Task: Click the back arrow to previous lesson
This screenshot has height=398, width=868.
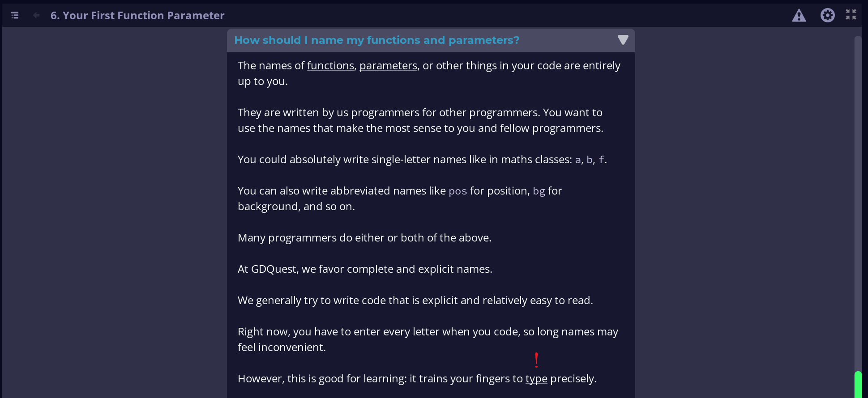Action: click(x=35, y=15)
